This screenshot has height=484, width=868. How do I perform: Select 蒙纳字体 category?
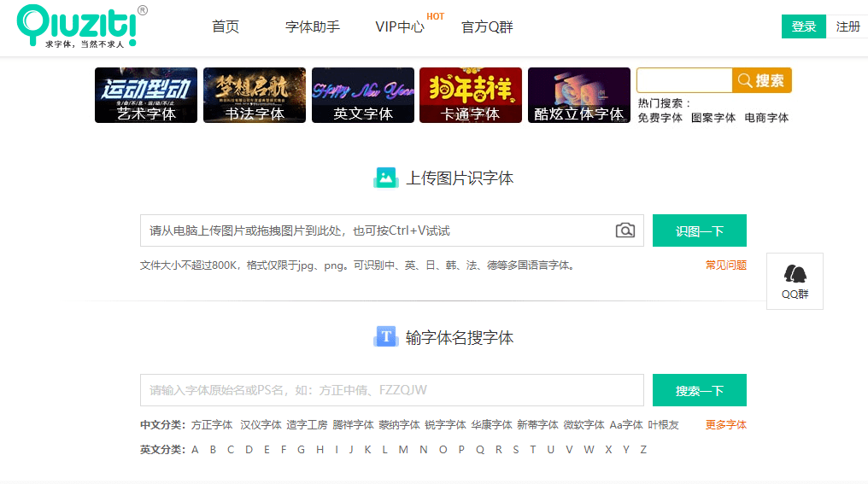pyautogui.click(x=399, y=425)
